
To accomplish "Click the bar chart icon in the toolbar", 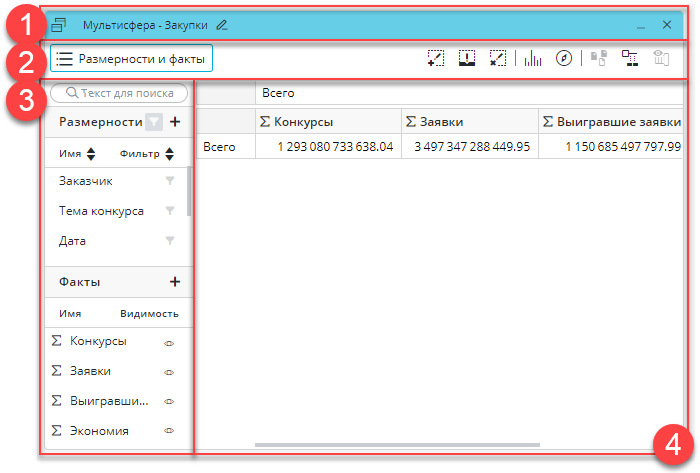I will click(x=532, y=59).
